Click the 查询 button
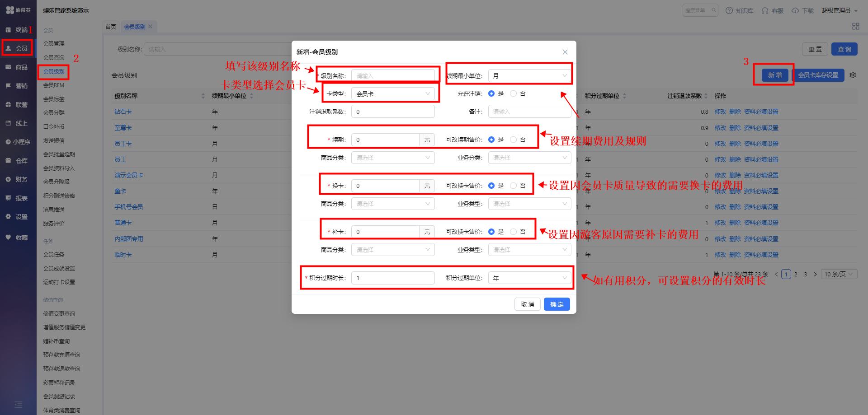868x415 pixels. [844, 49]
